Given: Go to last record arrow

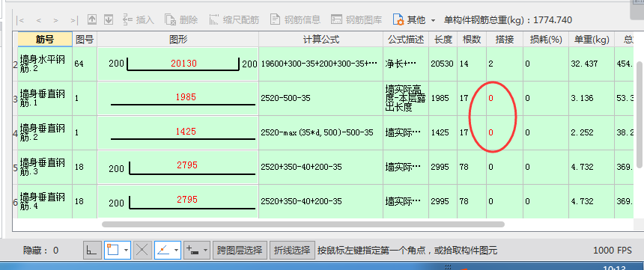Looking at the screenshot, I should coord(74,19).
